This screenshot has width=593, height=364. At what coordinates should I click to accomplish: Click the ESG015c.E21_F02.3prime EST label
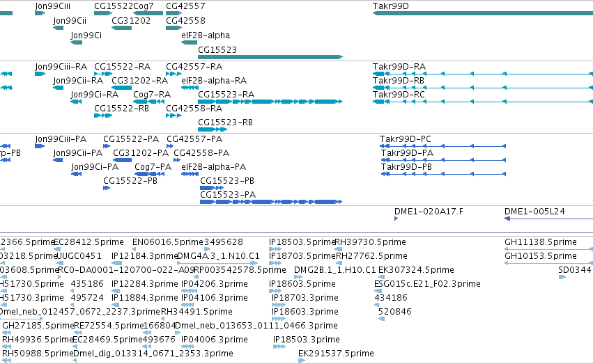pyautogui.click(x=427, y=283)
